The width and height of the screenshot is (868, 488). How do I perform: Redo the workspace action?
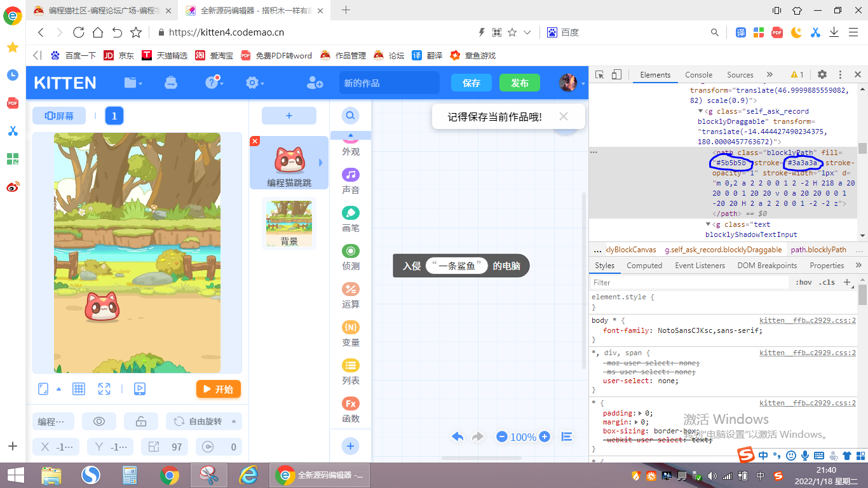click(478, 437)
